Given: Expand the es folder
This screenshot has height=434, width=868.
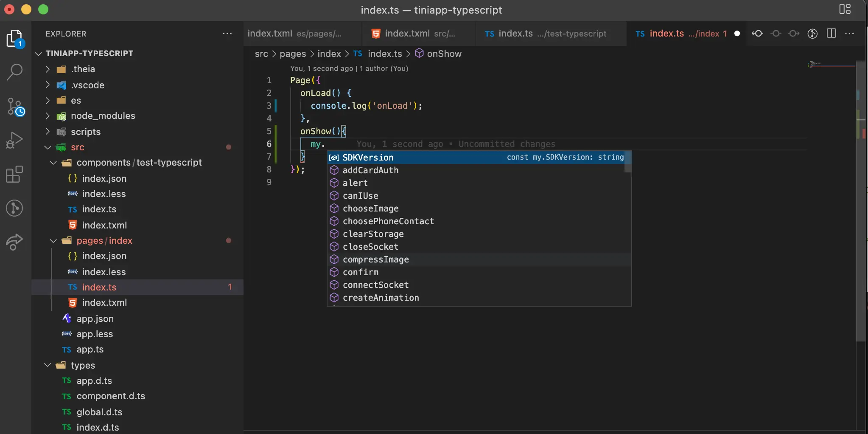Looking at the screenshot, I should coord(48,100).
